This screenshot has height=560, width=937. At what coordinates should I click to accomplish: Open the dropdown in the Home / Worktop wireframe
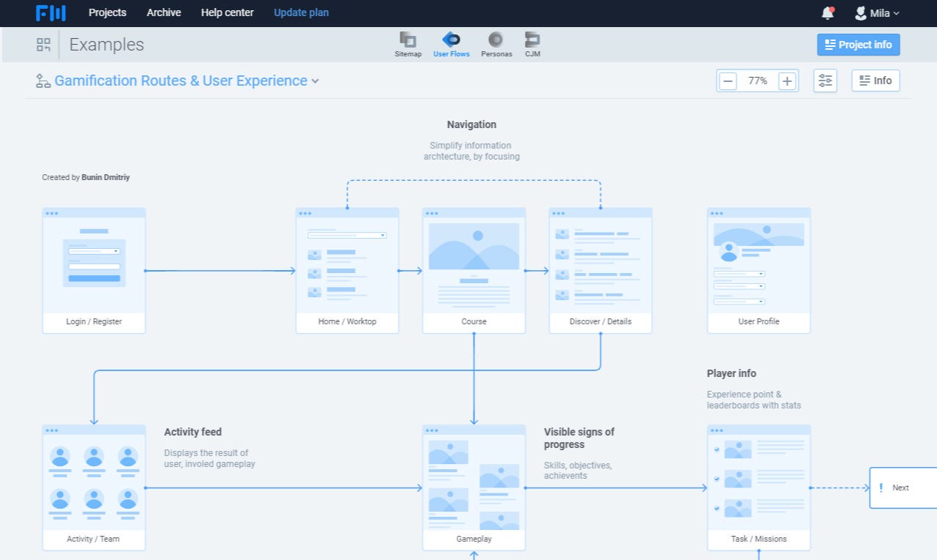tap(381, 235)
